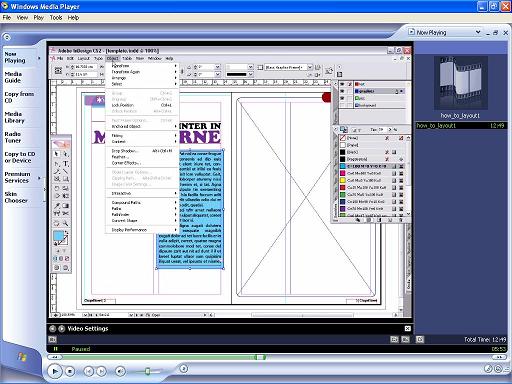Expand the arrow beside Premium Services
Viewport: 512px width, 384px height.
click(x=39, y=178)
